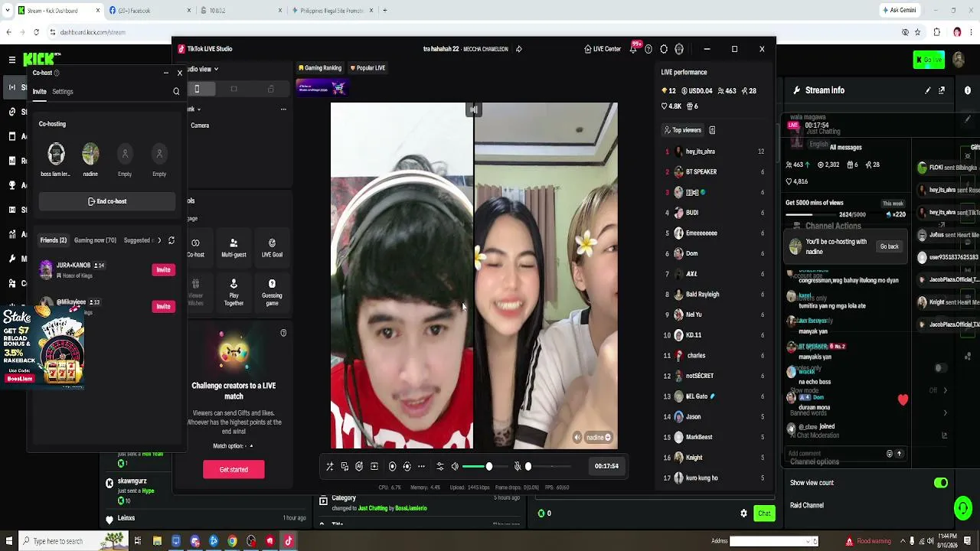The height and width of the screenshot is (551, 980).
Task: Click the taskbar Address input field
Action: [769, 541]
